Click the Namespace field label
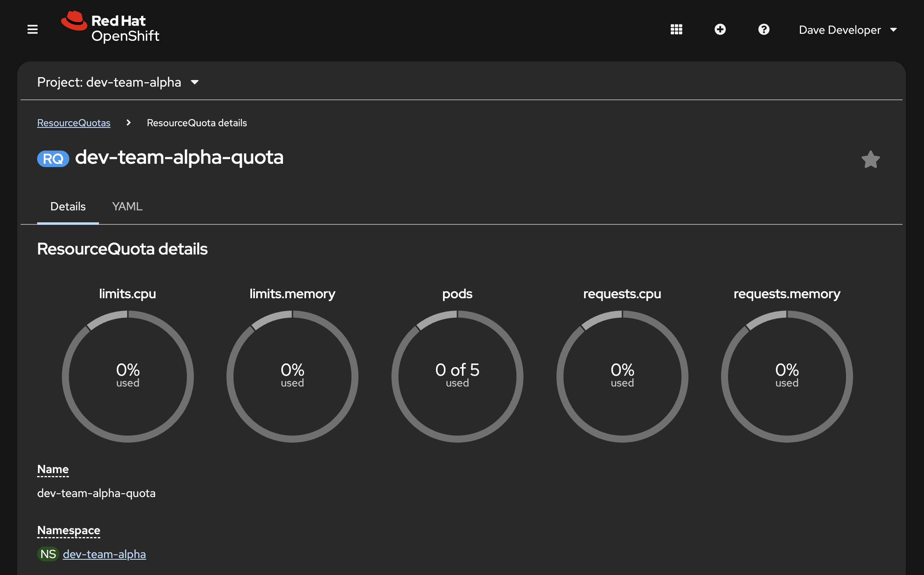 point(68,530)
